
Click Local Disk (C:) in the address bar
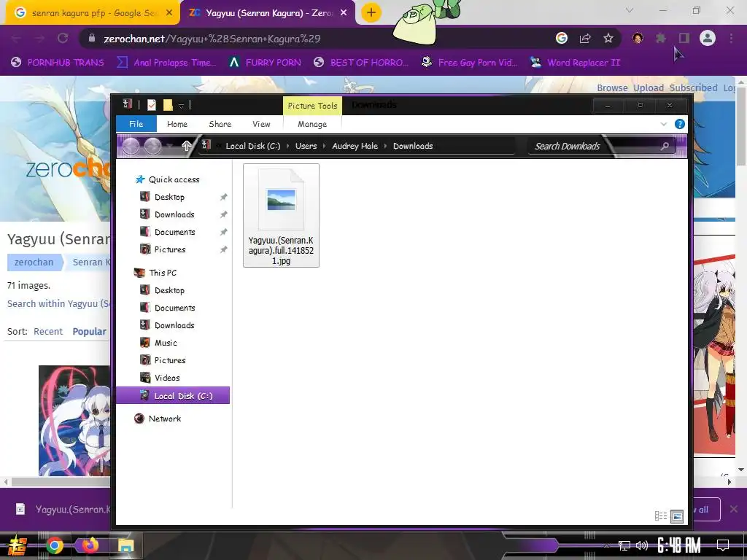253,146
